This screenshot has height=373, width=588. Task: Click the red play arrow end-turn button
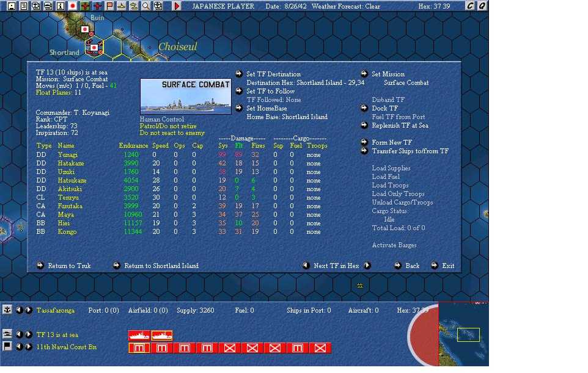[177, 6]
